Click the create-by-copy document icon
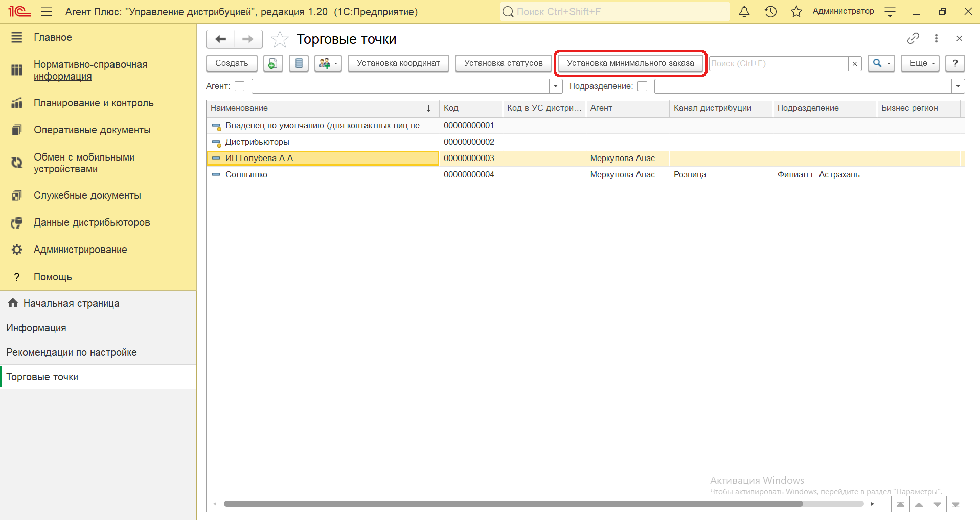 coord(273,63)
